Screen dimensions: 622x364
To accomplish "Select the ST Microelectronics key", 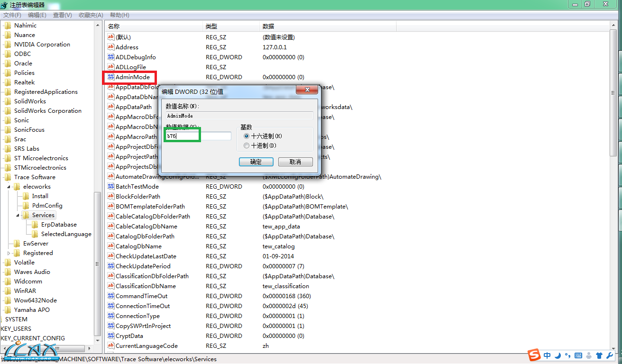I will (x=41, y=158).
